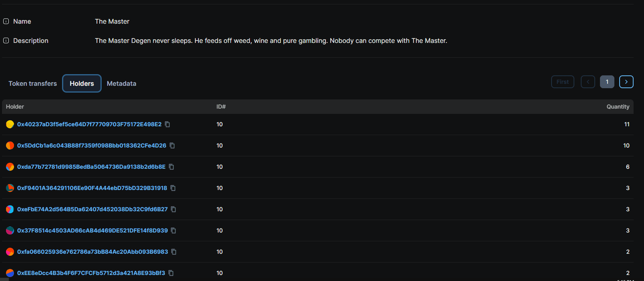Go to next page with right chevron
The height and width of the screenshot is (281, 644).
coord(626,82)
